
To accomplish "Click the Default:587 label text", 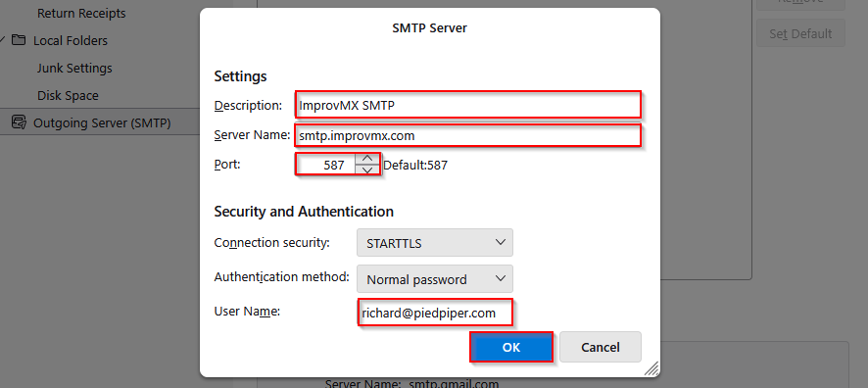I will (415, 165).
